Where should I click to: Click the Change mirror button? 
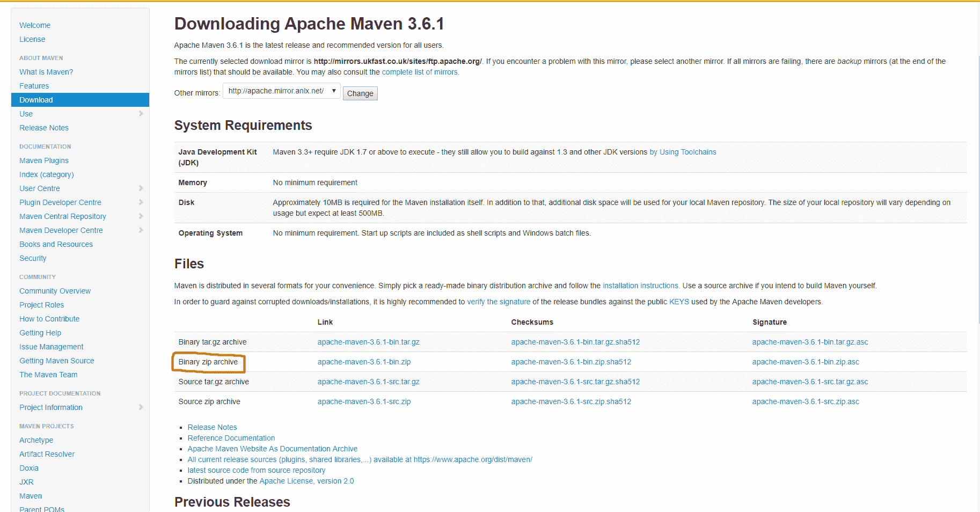(x=360, y=93)
